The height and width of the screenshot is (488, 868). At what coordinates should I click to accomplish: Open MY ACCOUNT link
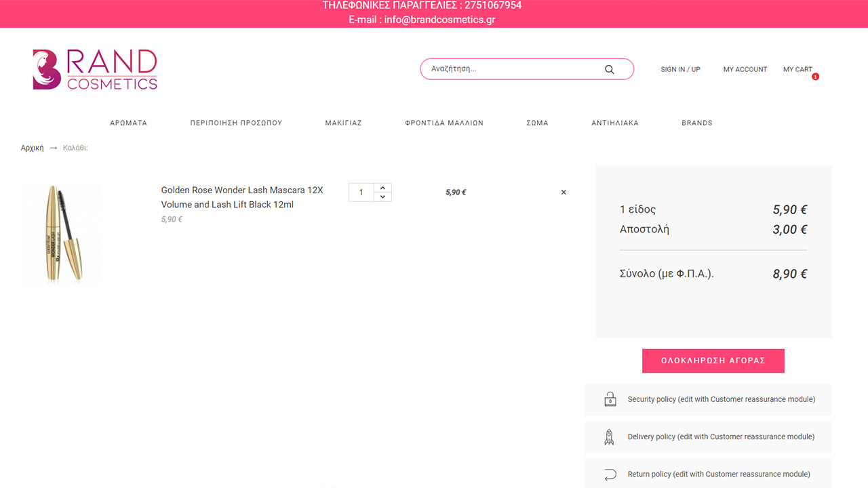pos(745,69)
